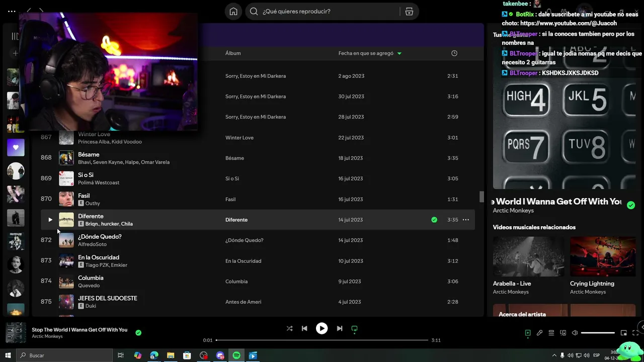Open artist Outhy

pyautogui.click(x=93, y=203)
